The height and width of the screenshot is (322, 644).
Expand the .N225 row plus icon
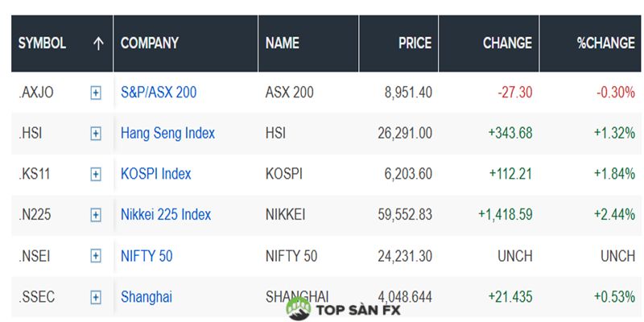click(x=96, y=215)
